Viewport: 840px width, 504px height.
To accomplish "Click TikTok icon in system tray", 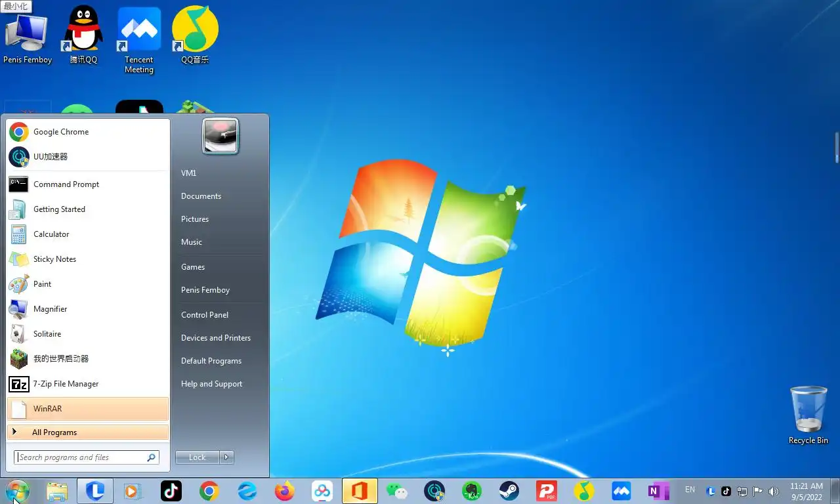I will point(726,491).
